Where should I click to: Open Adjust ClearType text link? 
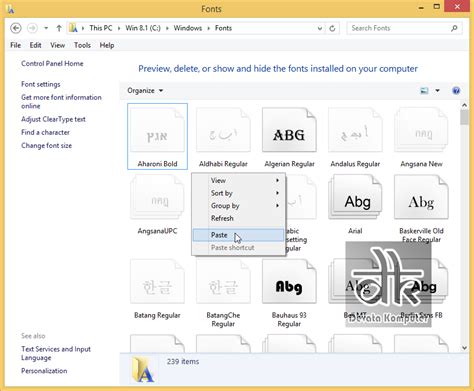(x=53, y=119)
